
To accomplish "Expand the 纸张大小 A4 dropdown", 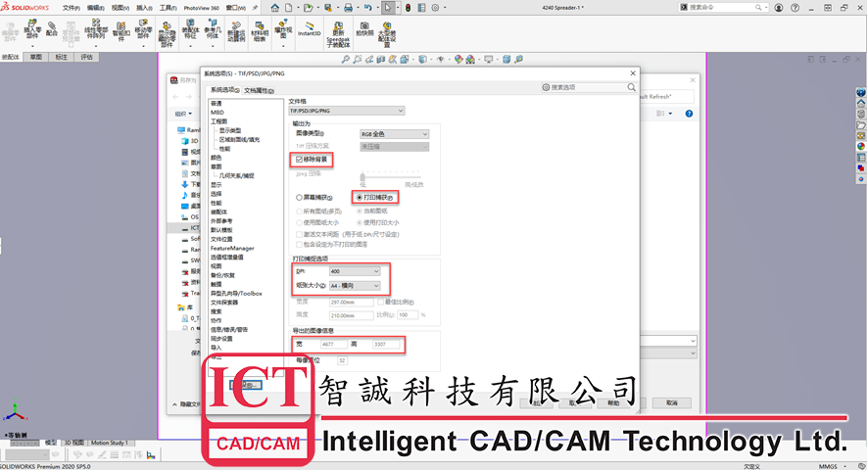I will click(355, 286).
